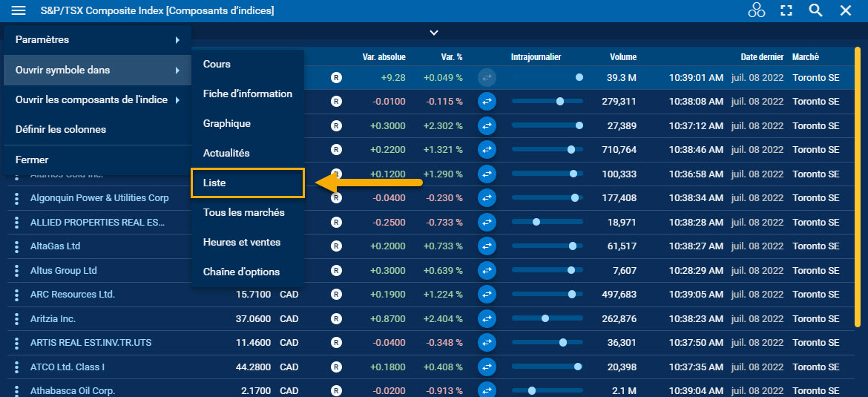Image resolution: width=868 pixels, height=397 pixels.
Task: Open three-dot menu for Athabasca Oil Corp.
Action: click(x=16, y=390)
